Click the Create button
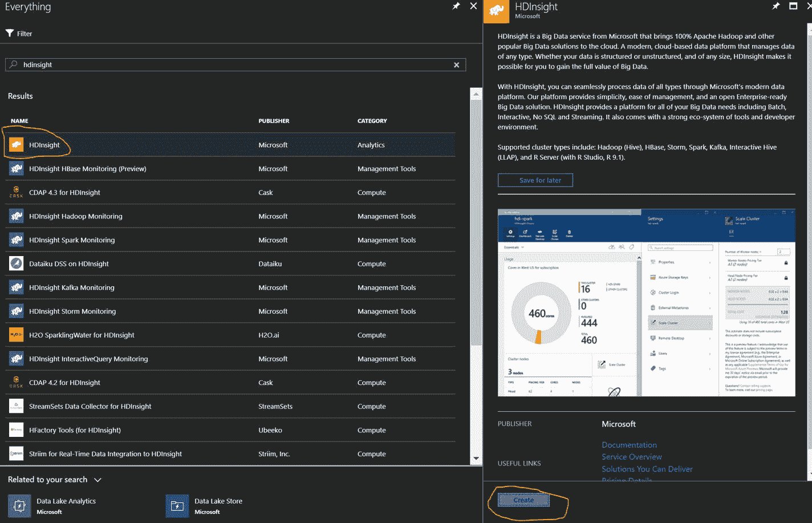This screenshot has width=812, height=523. pos(523,500)
